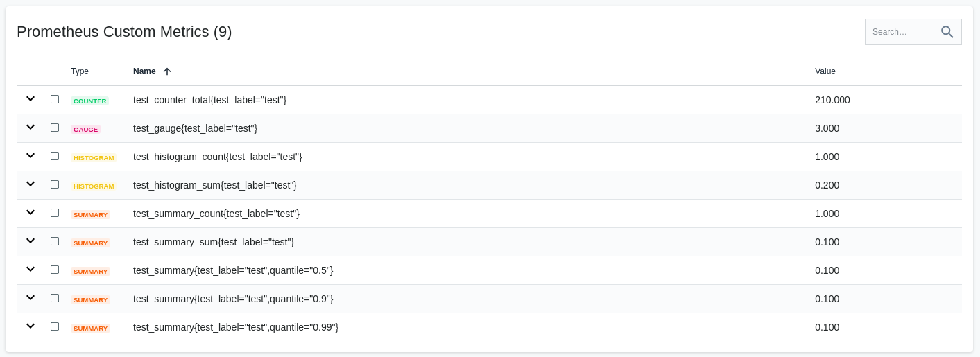Sort table by the Name column header
Viewport: 980px width, 357px height.
tap(144, 71)
